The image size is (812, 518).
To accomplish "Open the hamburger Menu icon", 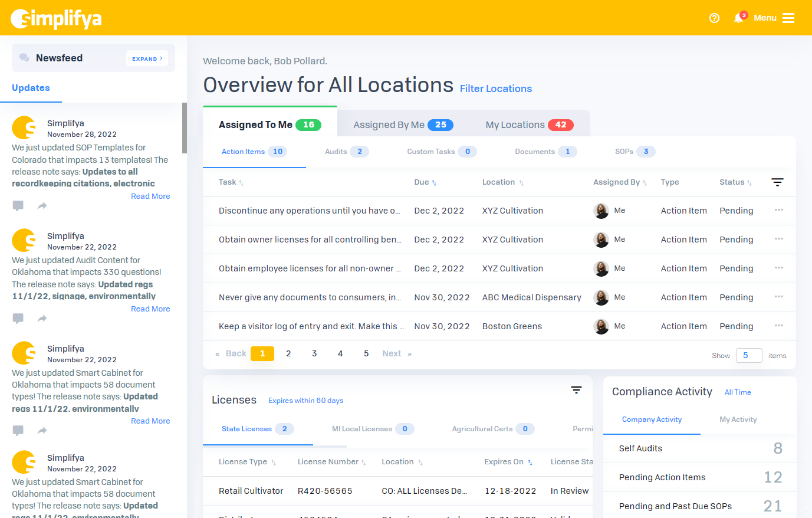I will click(788, 18).
